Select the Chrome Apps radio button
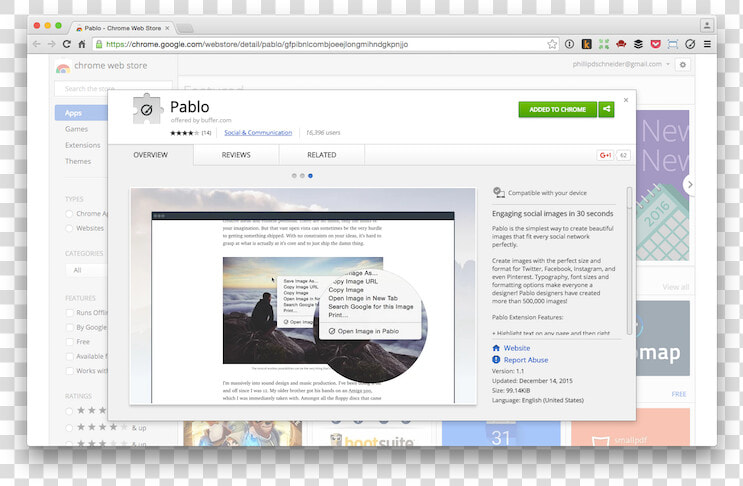The height and width of the screenshot is (486, 743). [69, 214]
